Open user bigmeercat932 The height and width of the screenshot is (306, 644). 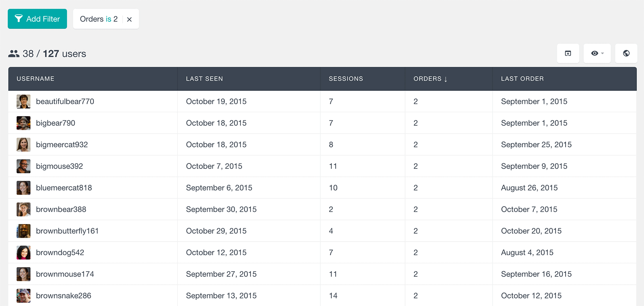coord(62,145)
